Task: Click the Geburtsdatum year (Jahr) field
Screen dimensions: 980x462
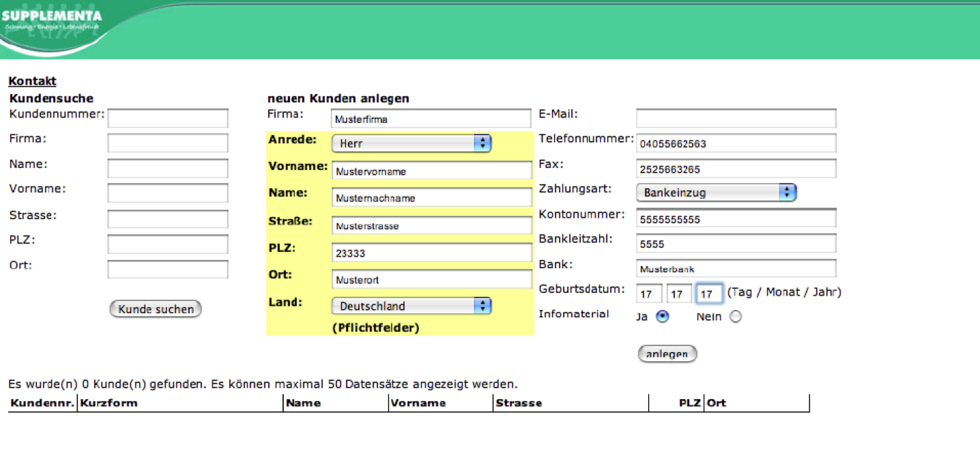Action: click(709, 294)
